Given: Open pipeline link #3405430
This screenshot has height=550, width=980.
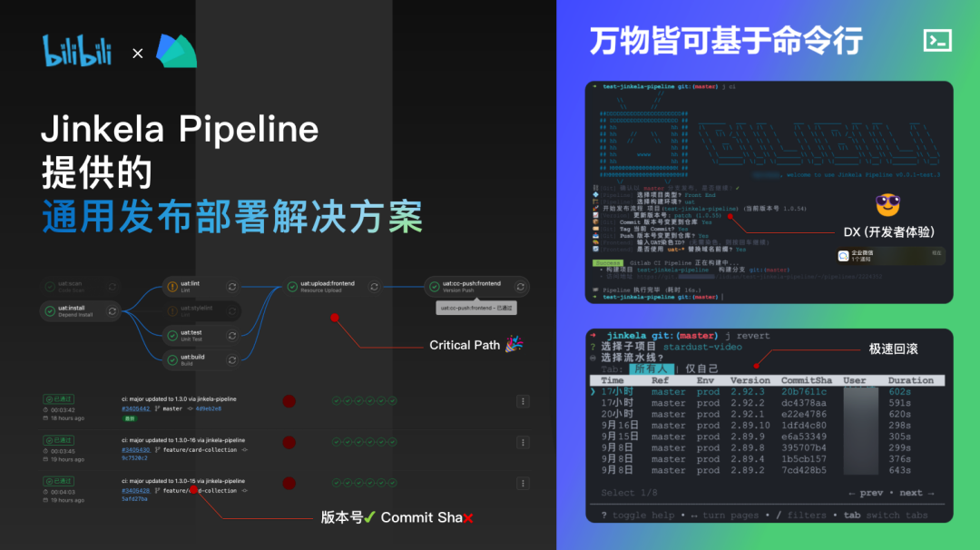Looking at the screenshot, I should point(135,450).
